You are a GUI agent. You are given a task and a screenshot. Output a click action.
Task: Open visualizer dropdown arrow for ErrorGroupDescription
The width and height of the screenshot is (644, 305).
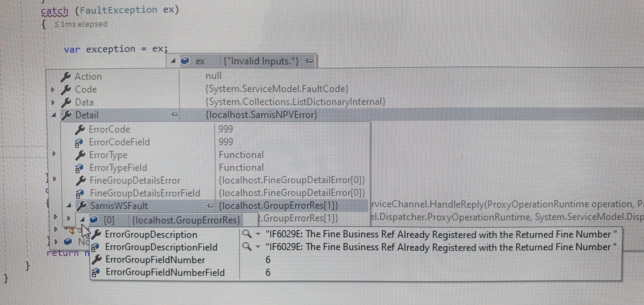pyautogui.click(x=258, y=234)
